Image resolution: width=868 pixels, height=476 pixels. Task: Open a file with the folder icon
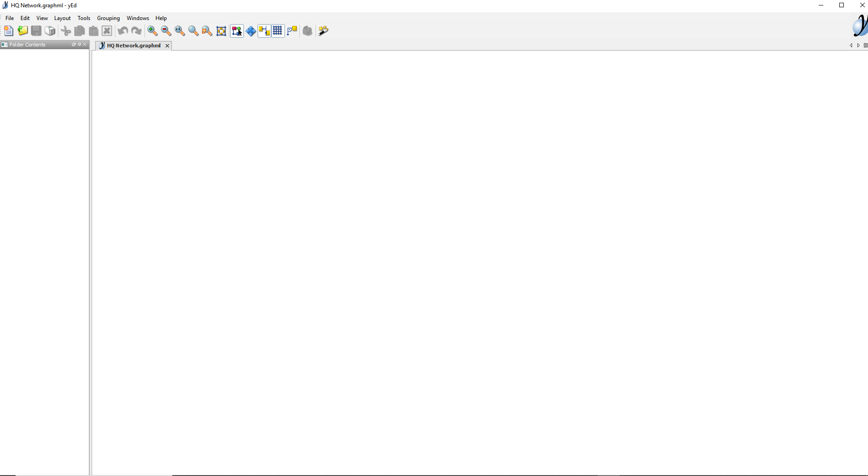click(x=22, y=31)
